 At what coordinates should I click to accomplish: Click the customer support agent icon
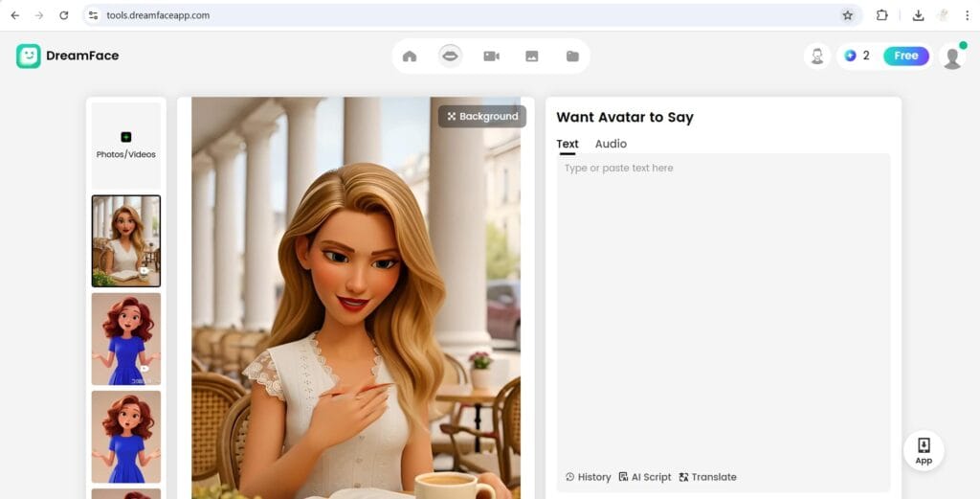pos(817,57)
